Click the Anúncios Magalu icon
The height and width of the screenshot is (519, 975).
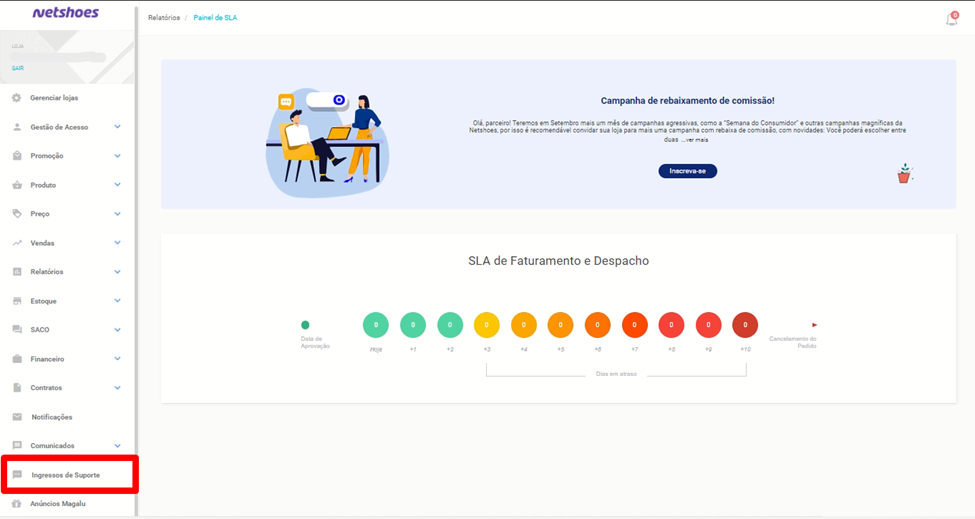17,504
